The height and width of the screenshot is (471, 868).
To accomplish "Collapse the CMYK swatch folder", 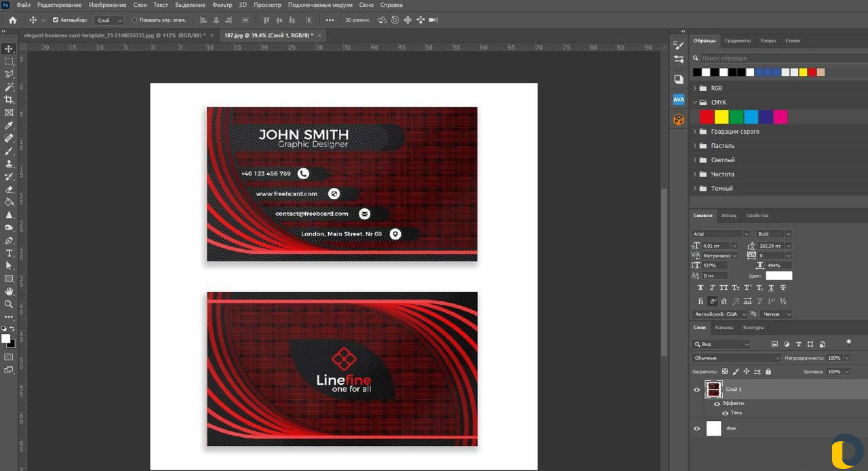I will pos(695,102).
